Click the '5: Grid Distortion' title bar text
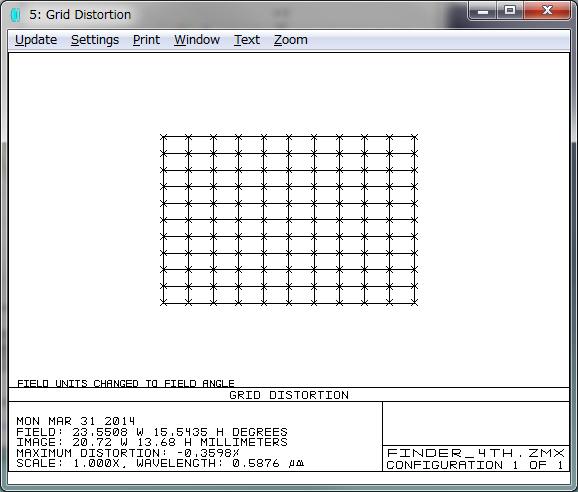The height and width of the screenshot is (492, 578). pyautogui.click(x=80, y=15)
